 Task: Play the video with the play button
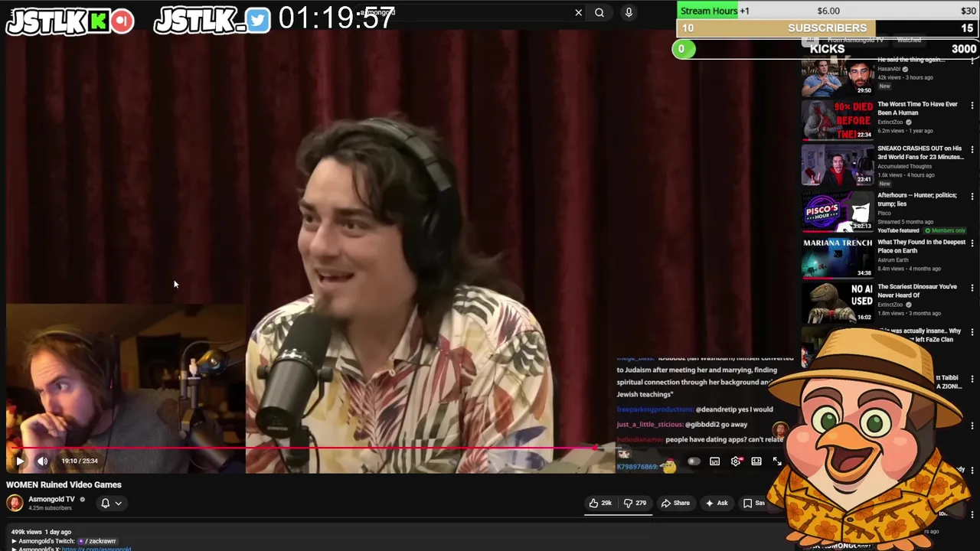tap(20, 461)
